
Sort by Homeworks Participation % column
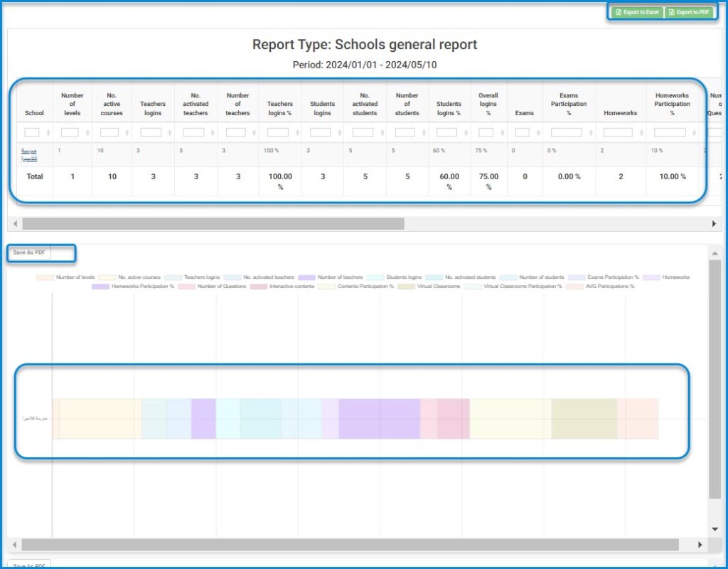694,133
